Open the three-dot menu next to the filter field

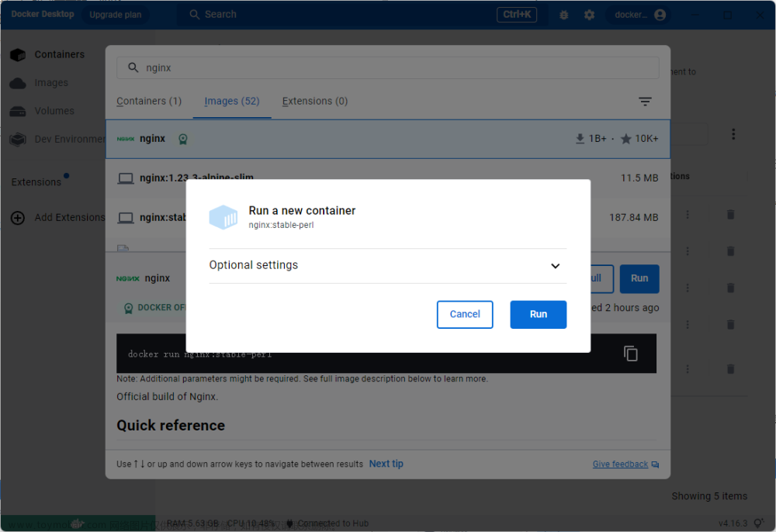tap(733, 134)
